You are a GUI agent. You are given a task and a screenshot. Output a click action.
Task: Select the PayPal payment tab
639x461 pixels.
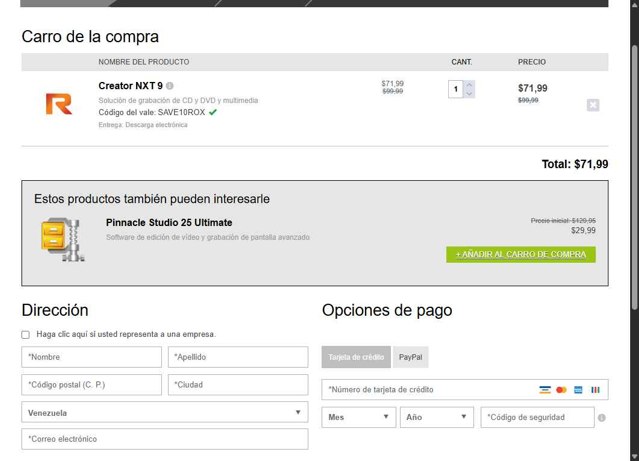[x=410, y=357]
